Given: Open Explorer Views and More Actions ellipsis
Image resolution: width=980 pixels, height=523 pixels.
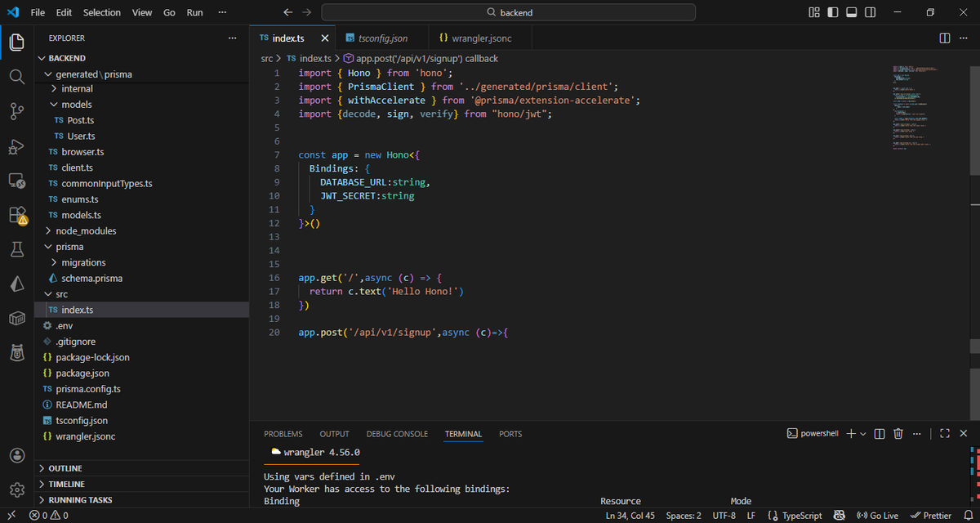Looking at the screenshot, I should coord(233,38).
